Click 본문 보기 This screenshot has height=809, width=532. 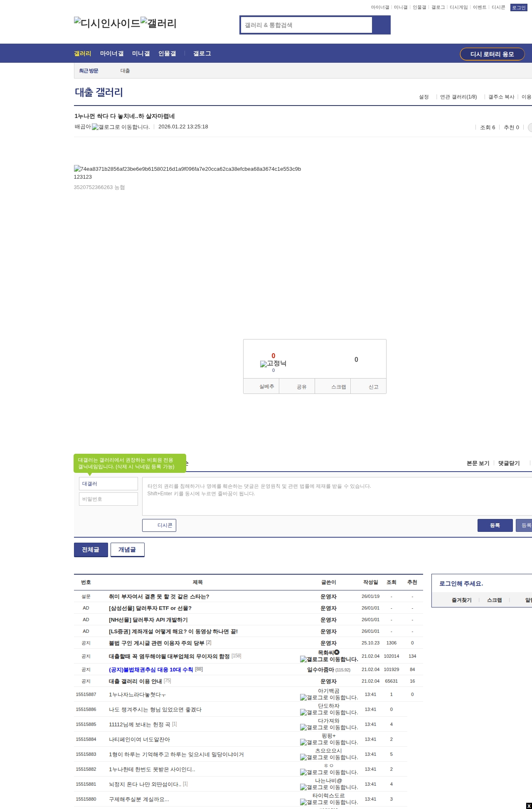(478, 463)
